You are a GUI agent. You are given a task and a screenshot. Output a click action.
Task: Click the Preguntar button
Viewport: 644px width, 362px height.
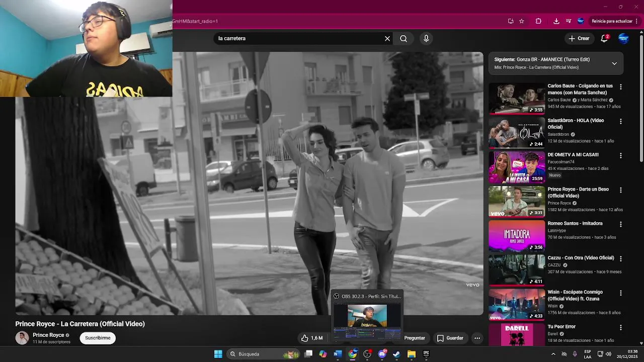click(x=415, y=338)
